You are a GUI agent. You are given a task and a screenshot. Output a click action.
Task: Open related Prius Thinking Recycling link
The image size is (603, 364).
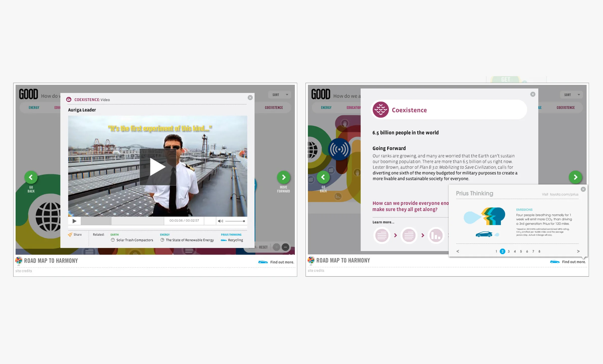tap(232, 240)
